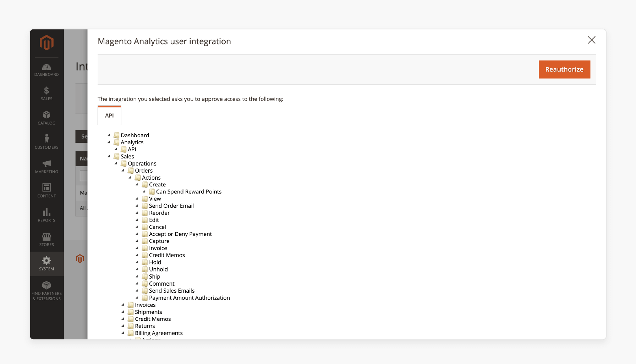Close the Magento Analytics integration dialog
The width and height of the screenshot is (636, 364).
(x=592, y=40)
